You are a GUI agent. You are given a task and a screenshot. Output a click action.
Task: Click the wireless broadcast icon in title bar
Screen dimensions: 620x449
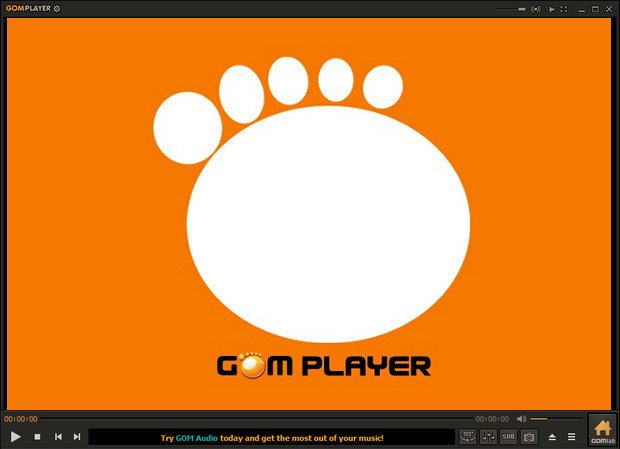536,9
